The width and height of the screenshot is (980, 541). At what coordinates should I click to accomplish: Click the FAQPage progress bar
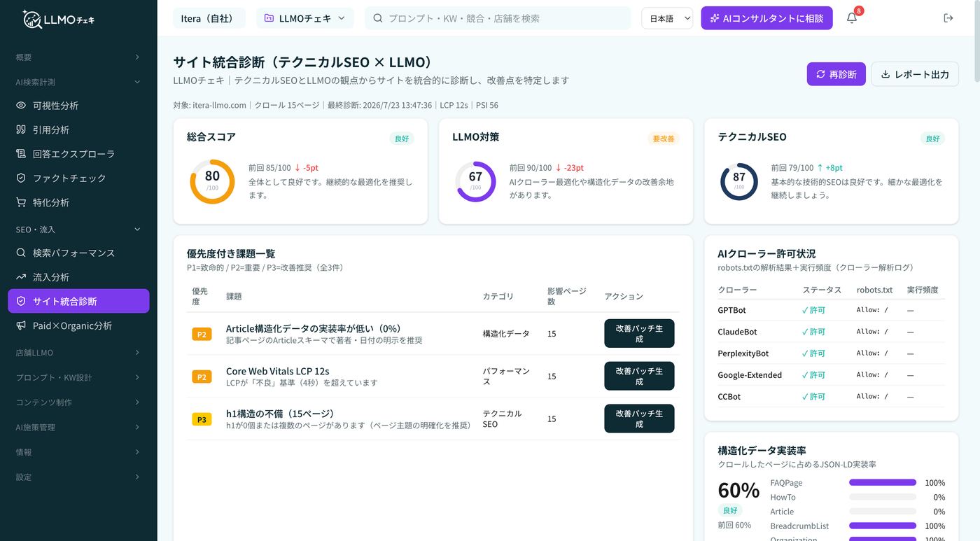click(x=883, y=483)
